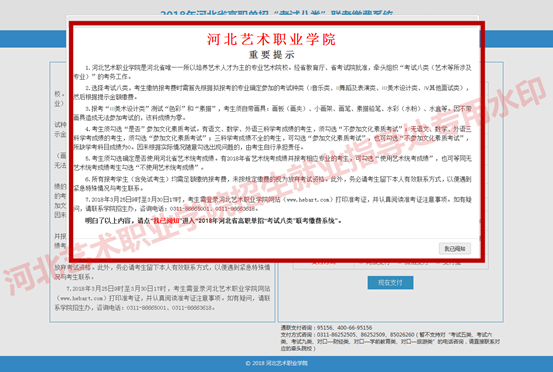
Task: Click dialog paragraph 6 about 足额缴纳报考费
Action: click(x=272, y=184)
